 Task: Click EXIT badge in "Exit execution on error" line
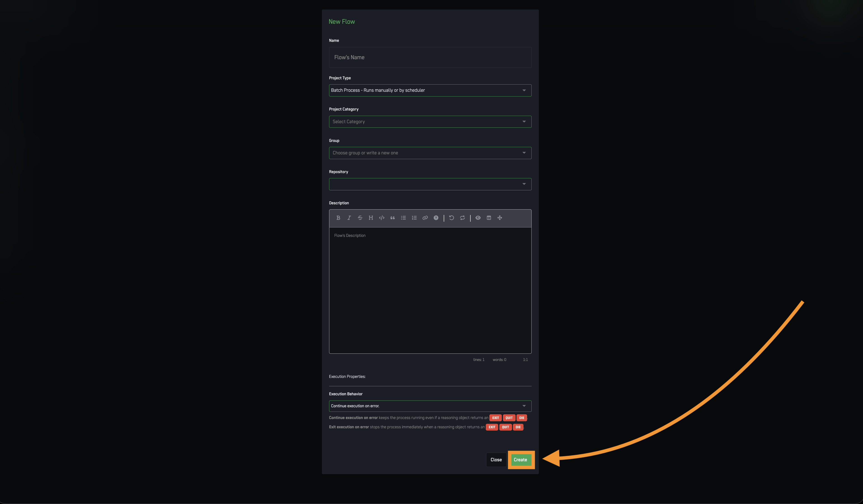492,427
